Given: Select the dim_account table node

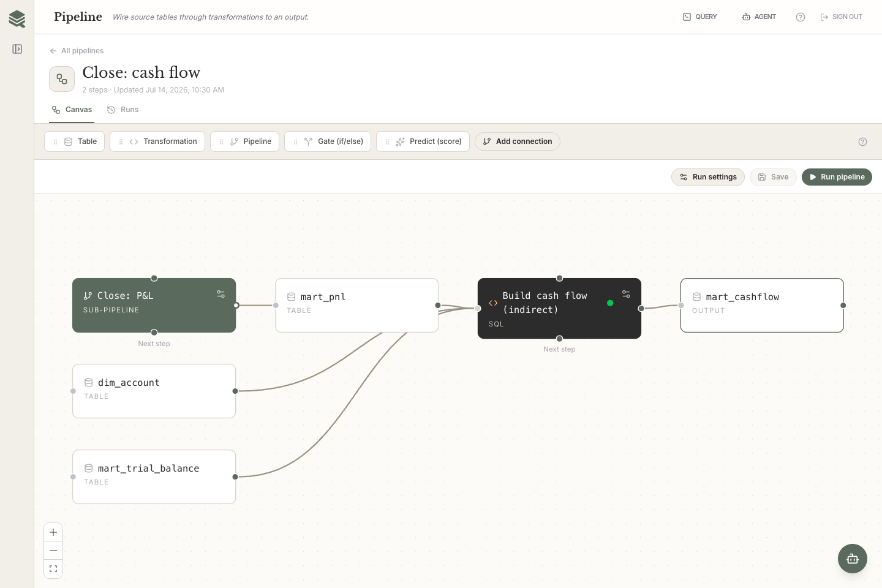Looking at the screenshot, I should click(x=154, y=391).
